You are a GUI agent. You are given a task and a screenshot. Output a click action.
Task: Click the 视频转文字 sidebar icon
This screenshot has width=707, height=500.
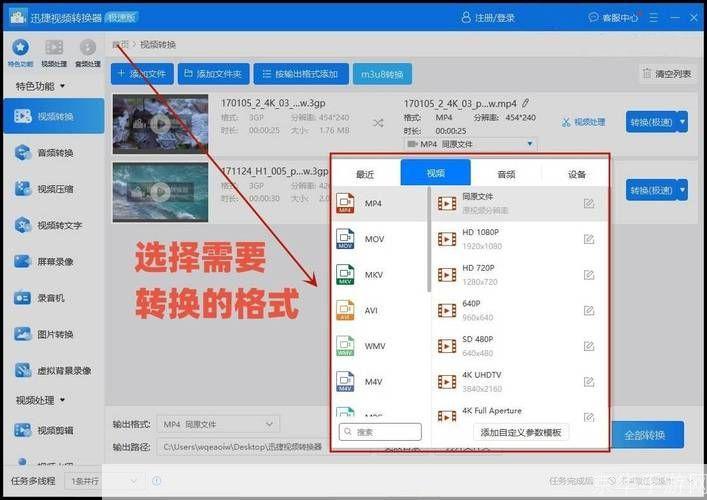click(x=23, y=225)
